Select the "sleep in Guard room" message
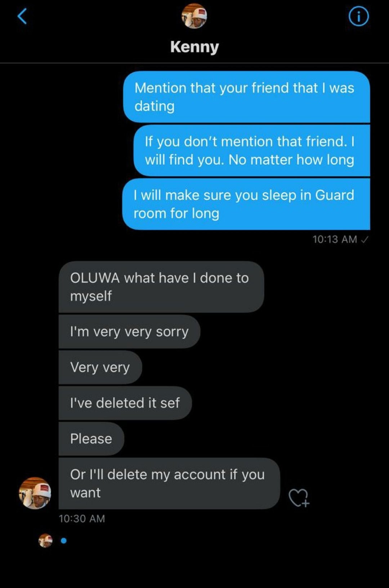 pyautogui.click(x=246, y=204)
